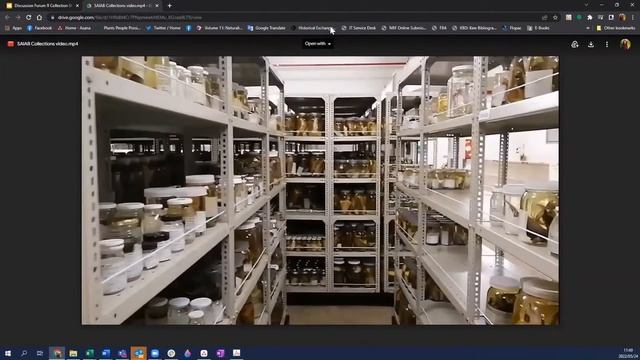
Task: Go forward in browser history
Action: click(18, 18)
